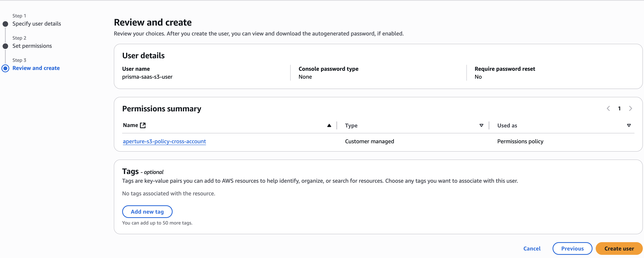Sort permissions by Name ascending arrow

click(x=329, y=126)
